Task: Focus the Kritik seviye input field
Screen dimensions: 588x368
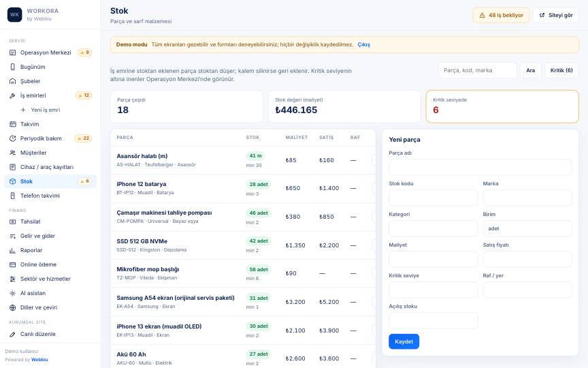Action: (433, 290)
